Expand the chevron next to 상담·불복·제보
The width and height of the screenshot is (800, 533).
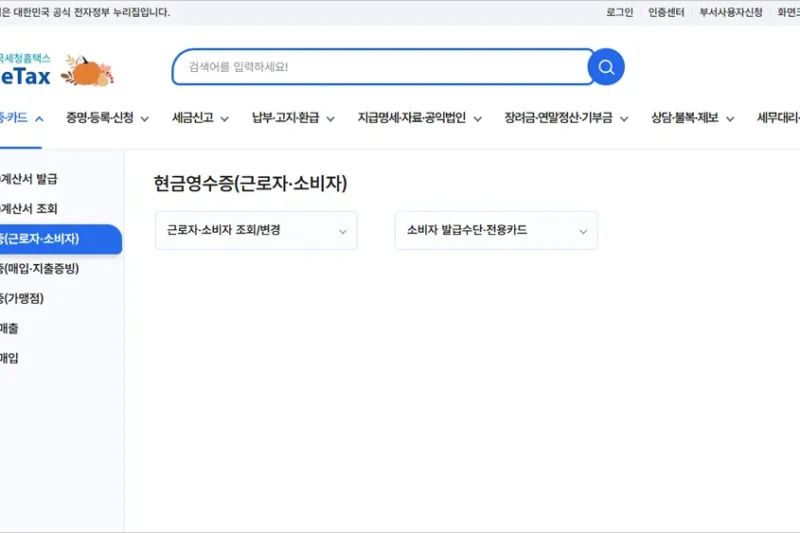(x=730, y=119)
